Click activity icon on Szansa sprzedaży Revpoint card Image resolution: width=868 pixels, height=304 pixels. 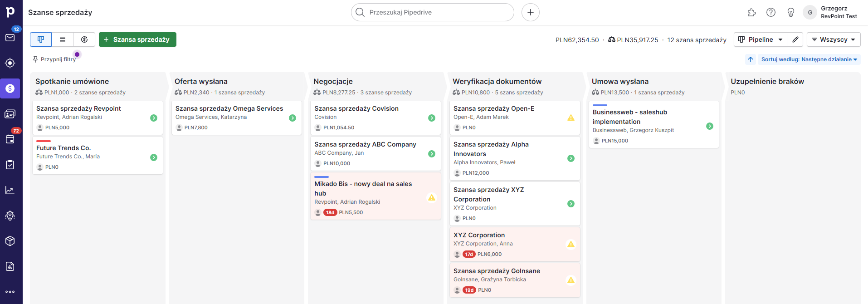point(154,118)
